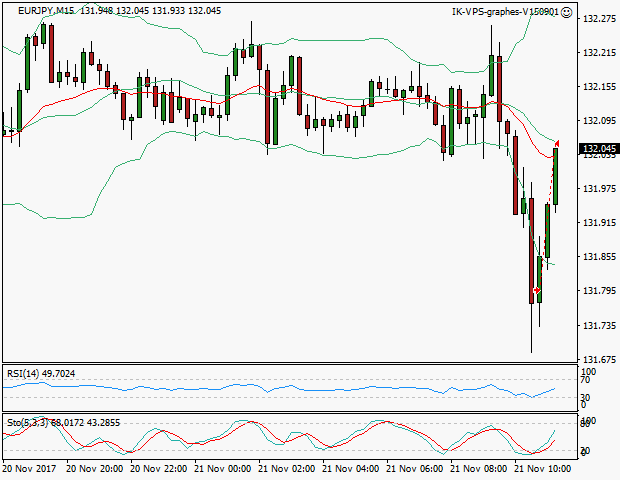This screenshot has width=620, height=480.
Task: Click the 132.215 price scale label
Action: pos(599,53)
